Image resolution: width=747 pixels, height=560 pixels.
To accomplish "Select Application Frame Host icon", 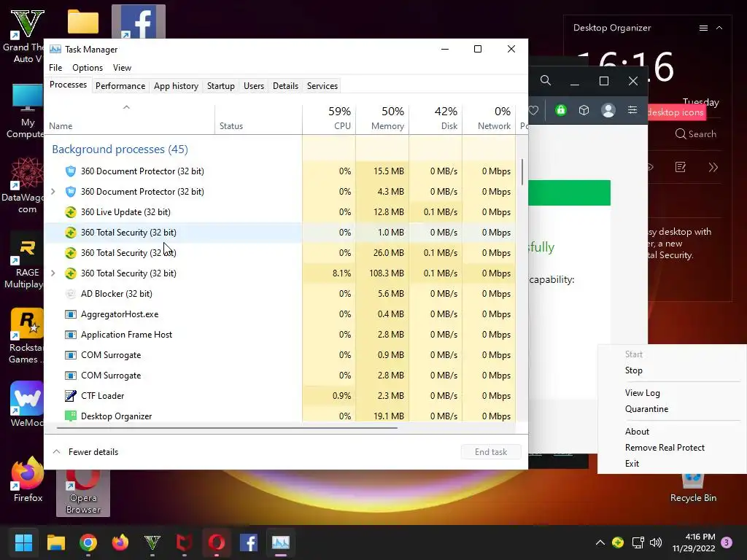I will (71, 335).
